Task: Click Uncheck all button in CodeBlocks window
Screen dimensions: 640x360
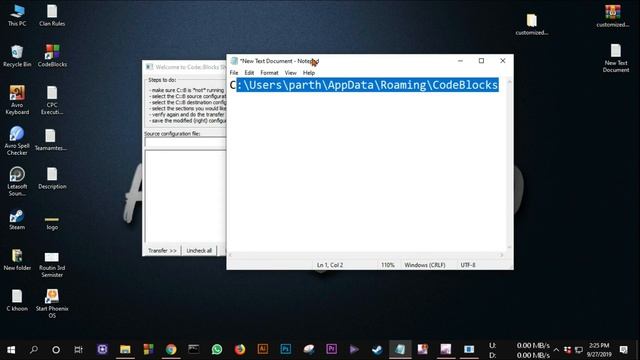Action: [x=199, y=250]
